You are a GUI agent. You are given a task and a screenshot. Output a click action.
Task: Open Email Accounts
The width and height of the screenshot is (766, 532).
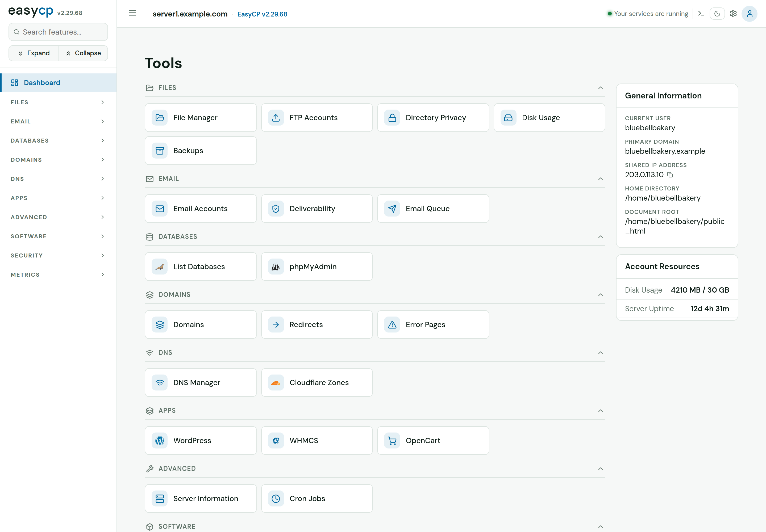[201, 208]
